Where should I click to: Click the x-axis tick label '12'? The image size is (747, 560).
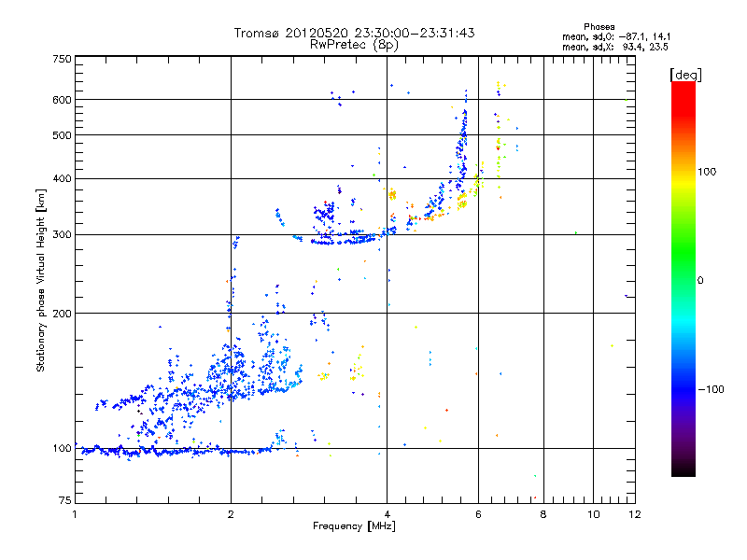(635, 514)
